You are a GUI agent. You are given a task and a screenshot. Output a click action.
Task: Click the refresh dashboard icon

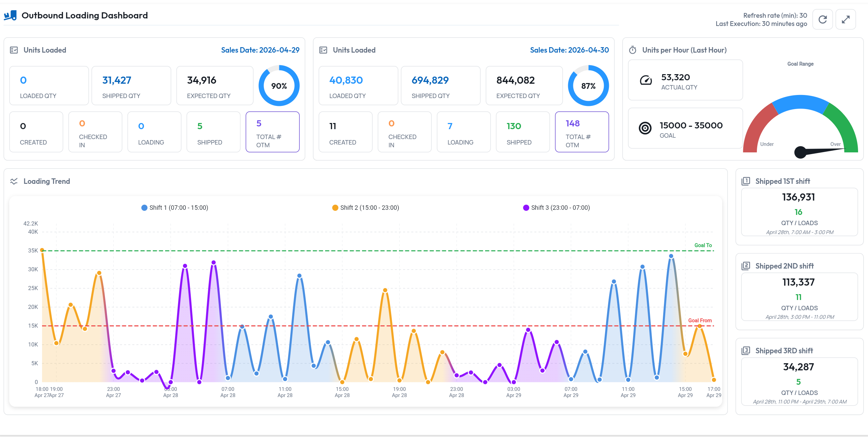823,19
